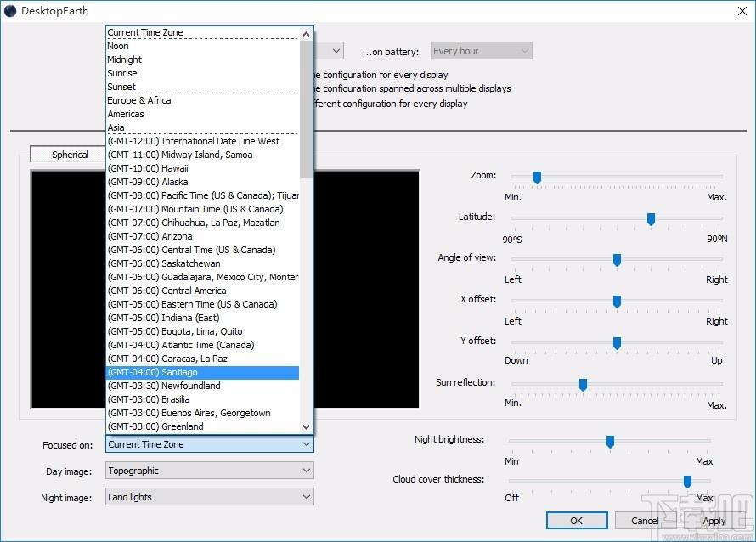Pick the (GMT-07:00) Arizona entry
This screenshot has width=756, height=542.
[202, 236]
